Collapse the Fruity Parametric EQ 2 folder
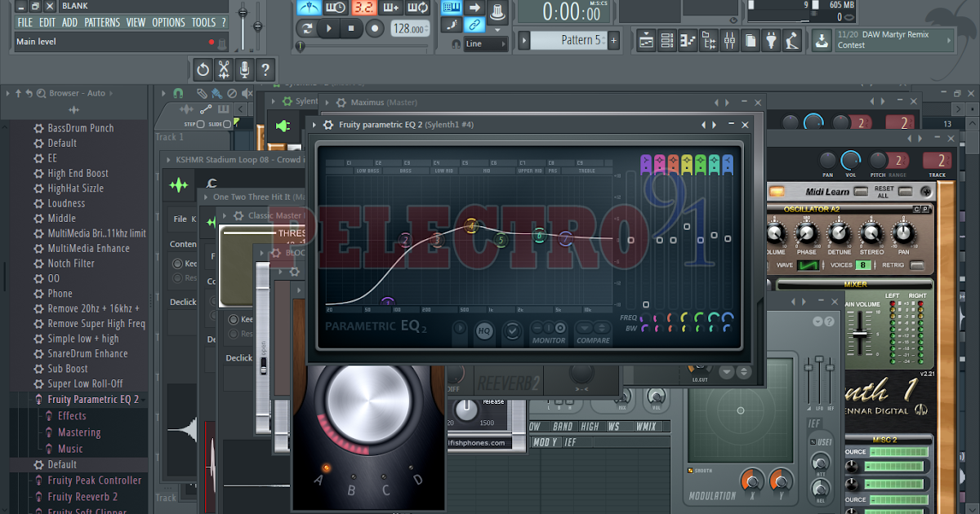 pyautogui.click(x=92, y=399)
